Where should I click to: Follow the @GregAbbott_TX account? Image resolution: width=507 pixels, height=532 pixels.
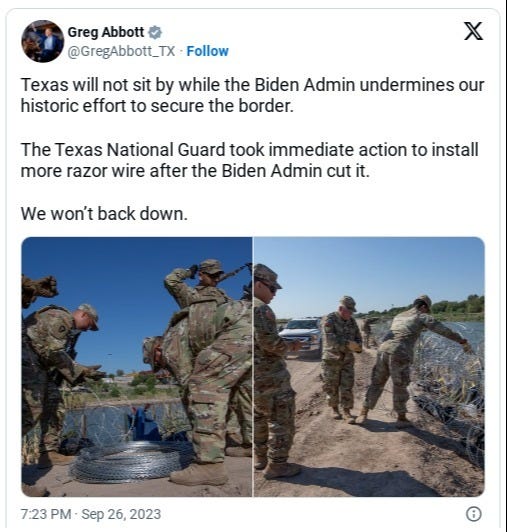pyautogui.click(x=207, y=51)
